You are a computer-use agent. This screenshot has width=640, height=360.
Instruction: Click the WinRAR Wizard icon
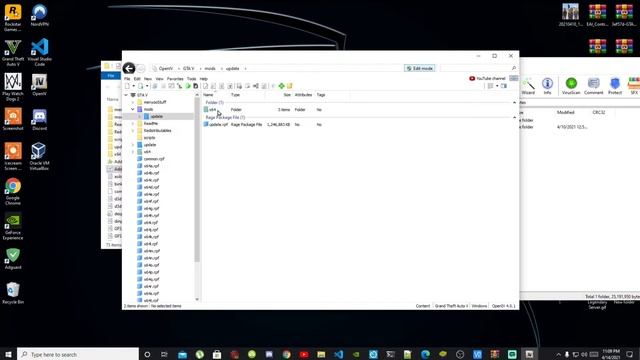tap(528, 86)
